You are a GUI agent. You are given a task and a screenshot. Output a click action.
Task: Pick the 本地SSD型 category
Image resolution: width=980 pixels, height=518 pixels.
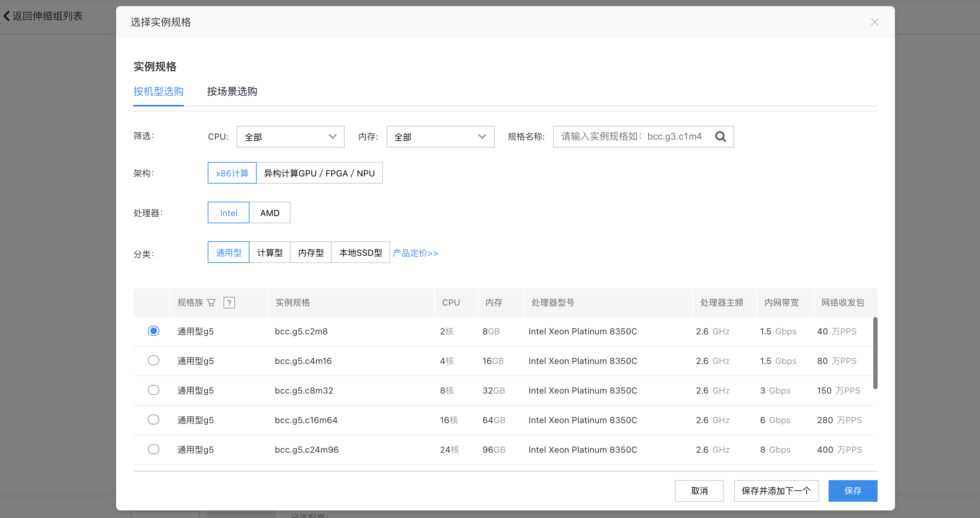(x=360, y=253)
